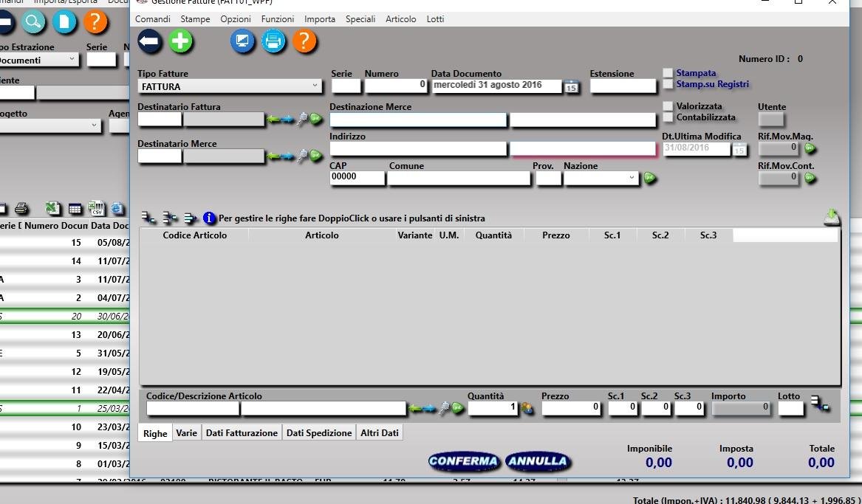The width and height of the screenshot is (862, 504).
Task: Click the green plus add icon
Action: tap(180, 41)
